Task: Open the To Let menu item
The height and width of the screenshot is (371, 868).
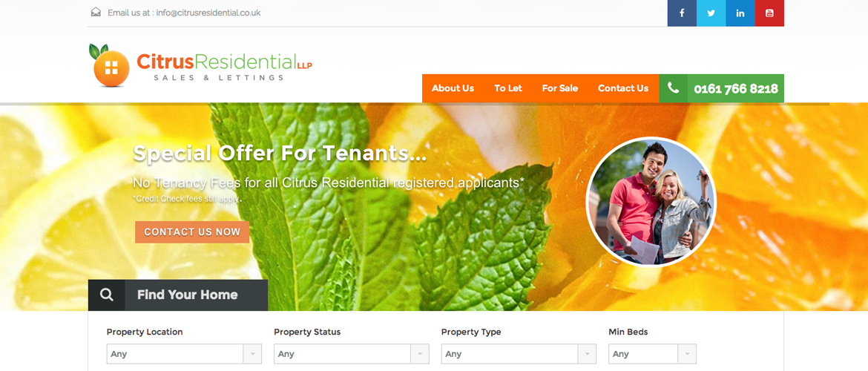Action: click(x=508, y=88)
